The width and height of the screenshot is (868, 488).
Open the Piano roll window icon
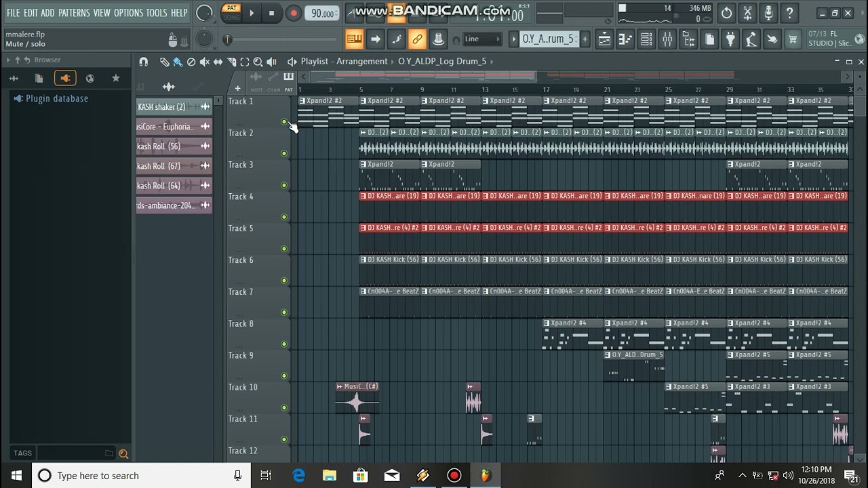pos(625,39)
